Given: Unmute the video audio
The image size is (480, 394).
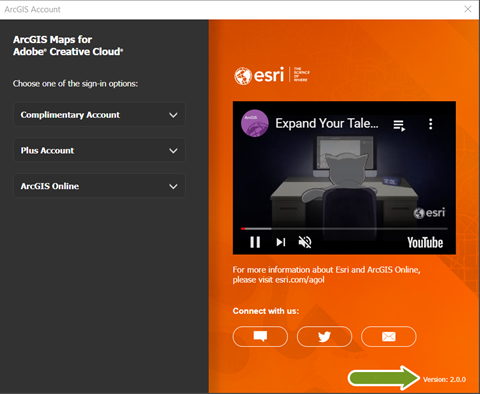Looking at the screenshot, I should coord(305,242).
